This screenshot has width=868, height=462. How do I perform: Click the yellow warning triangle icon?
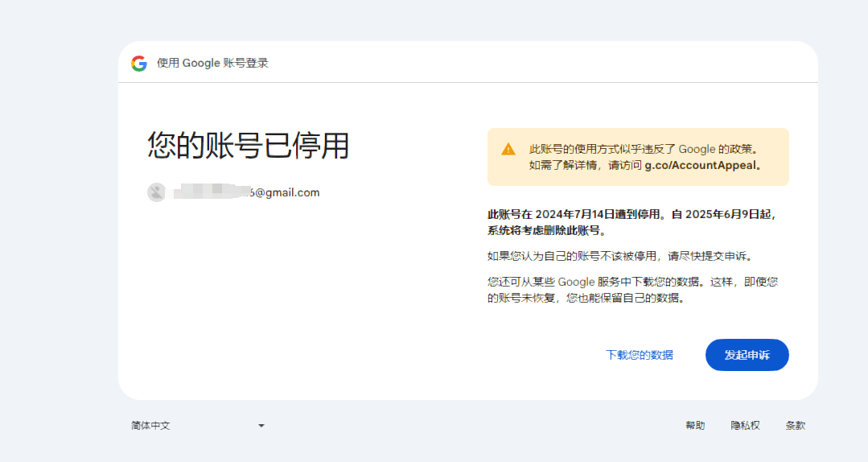508,149
